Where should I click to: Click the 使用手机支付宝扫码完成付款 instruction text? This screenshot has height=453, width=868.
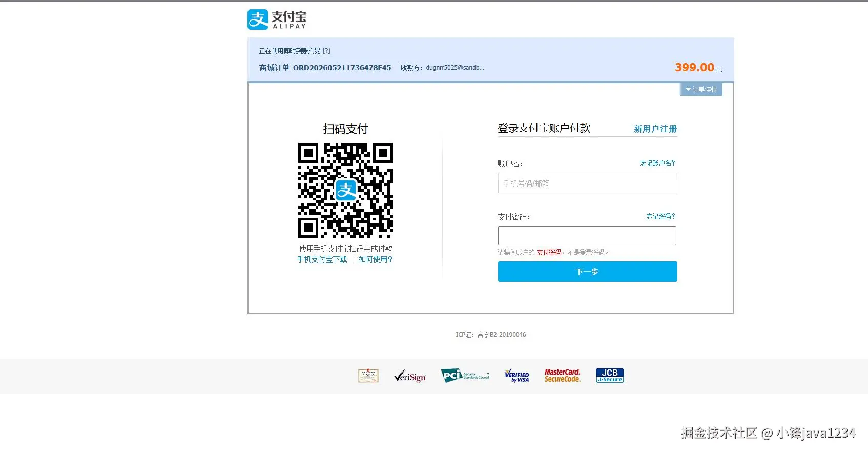tap(346, 249)
